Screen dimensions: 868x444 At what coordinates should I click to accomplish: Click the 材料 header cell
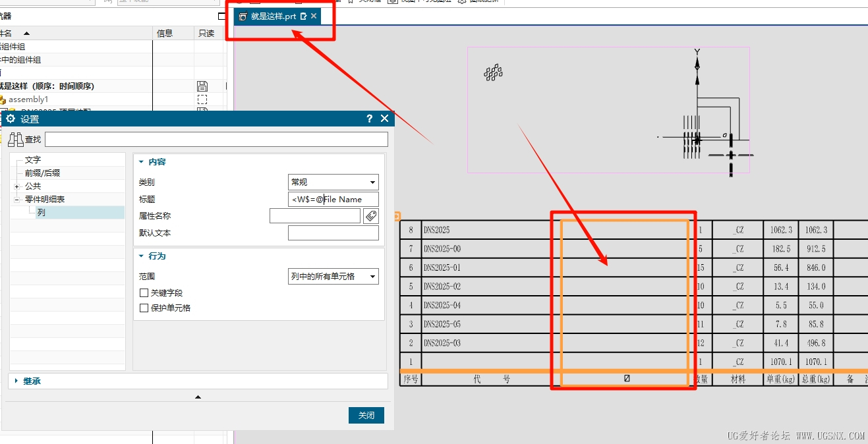[738, 379]
